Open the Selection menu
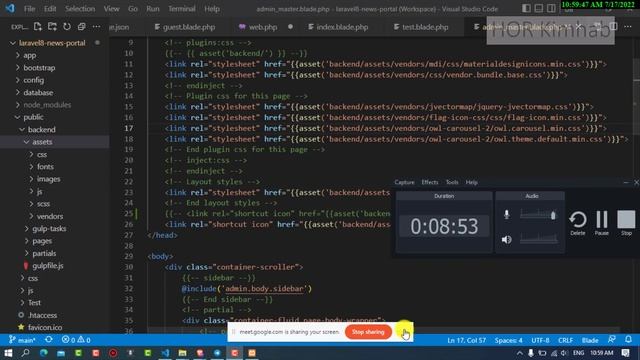This screenshot has width=640, height=360. 80,9
